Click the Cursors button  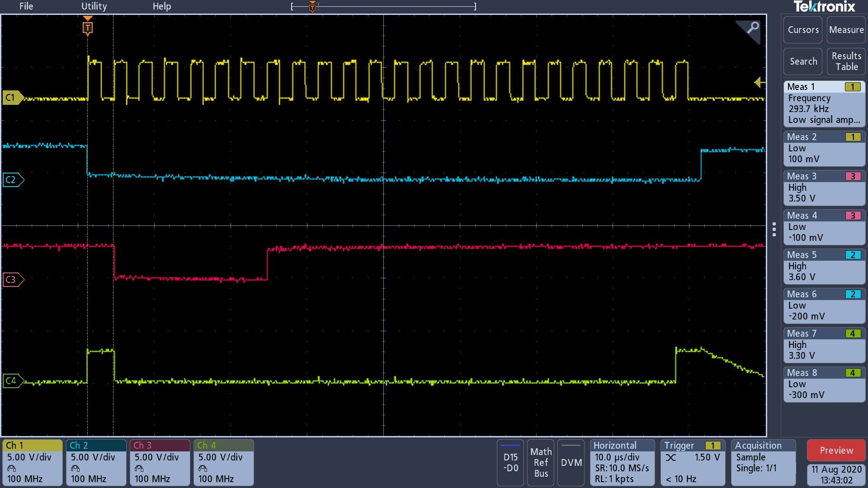803,30
